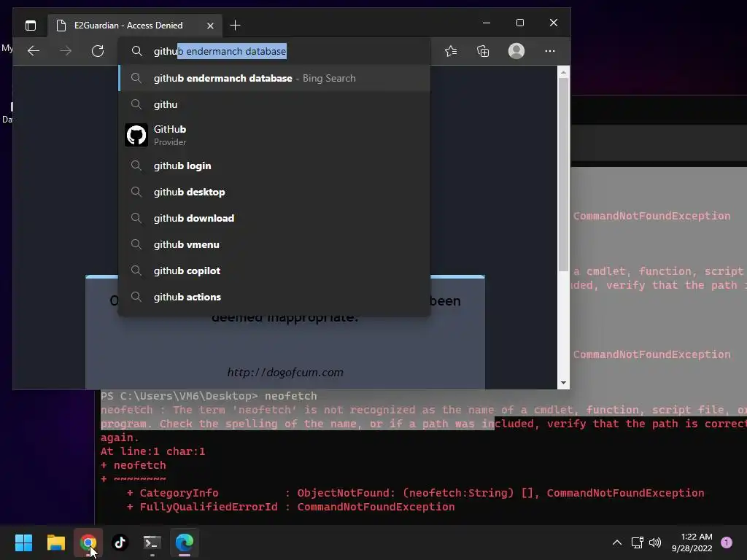This screenshot has height=560, width=747.
Task: Maximize the Edge browser window
Action: [519, 23]
